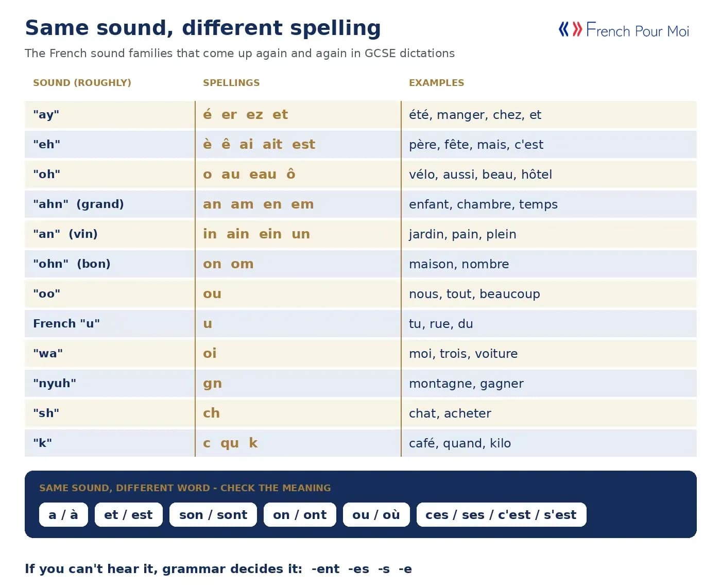Click the 'c qu k' spellings
This screenshot has height=588, width=721.
pyautogui.click(x=230, y=443)
